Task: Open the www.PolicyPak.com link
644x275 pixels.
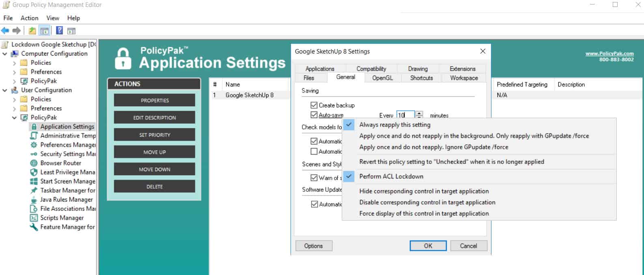Action: coord(610,54)
